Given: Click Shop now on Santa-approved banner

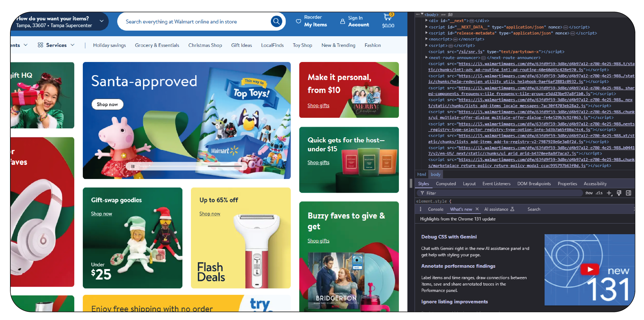Looking at the screenshot, I should [107, 104].
